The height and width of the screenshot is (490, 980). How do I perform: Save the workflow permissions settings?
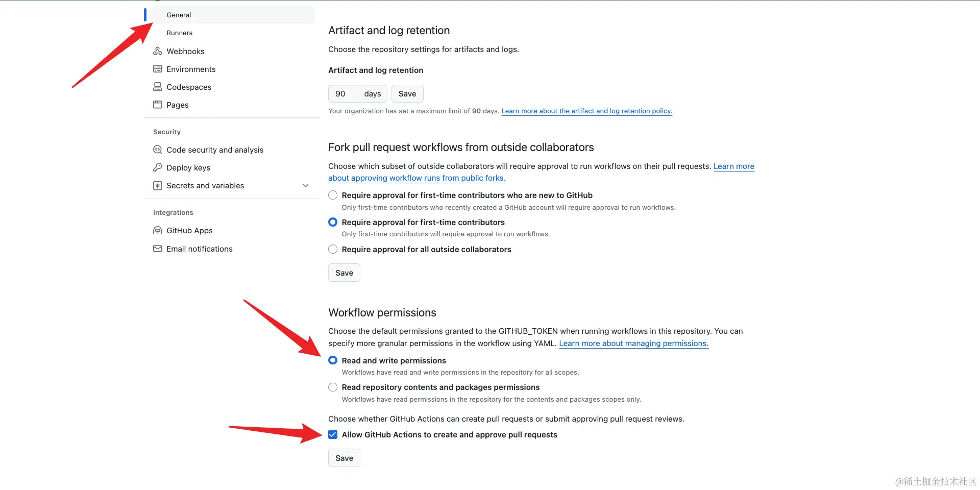344,458
